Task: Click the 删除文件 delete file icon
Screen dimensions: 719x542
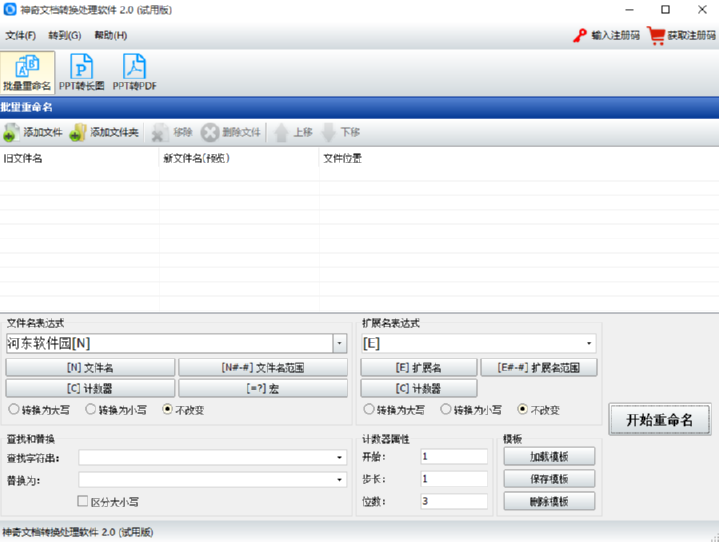Action: click(210, 133)
